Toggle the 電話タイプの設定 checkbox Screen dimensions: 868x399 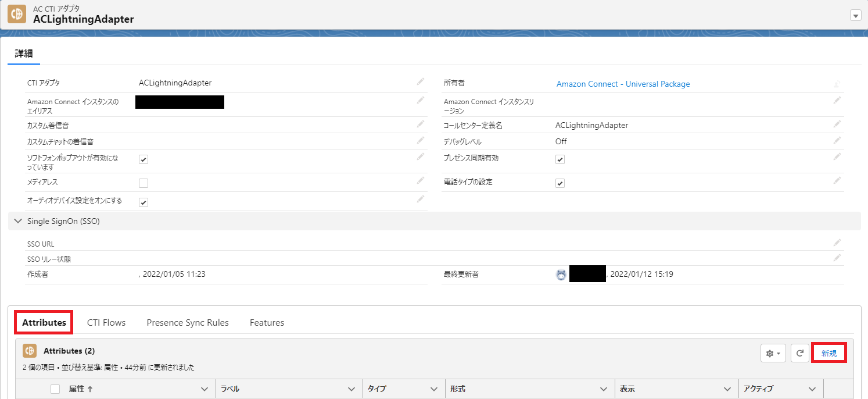[x=560, y=183]
